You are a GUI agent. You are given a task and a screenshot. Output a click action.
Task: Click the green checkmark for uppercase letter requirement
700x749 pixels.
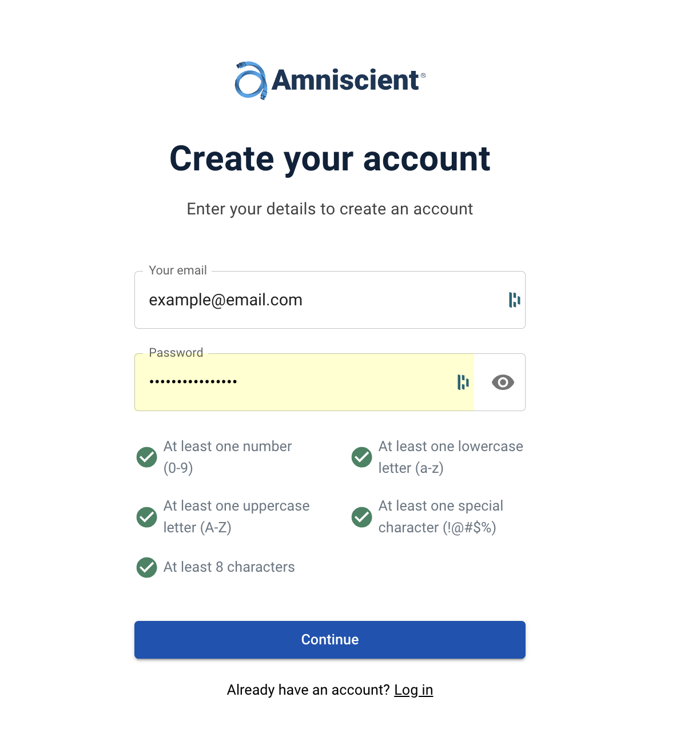(x=147, y=516)
